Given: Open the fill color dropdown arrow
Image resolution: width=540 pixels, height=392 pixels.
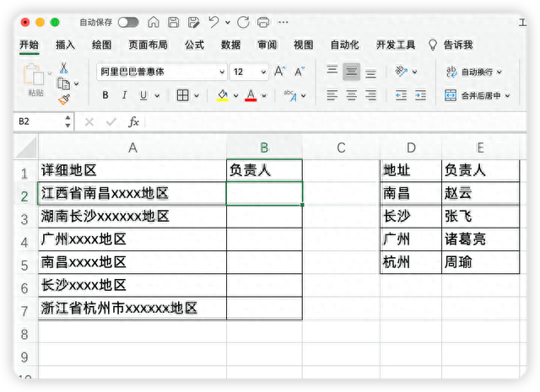Looking at the screenshot, I should (236, 95).
